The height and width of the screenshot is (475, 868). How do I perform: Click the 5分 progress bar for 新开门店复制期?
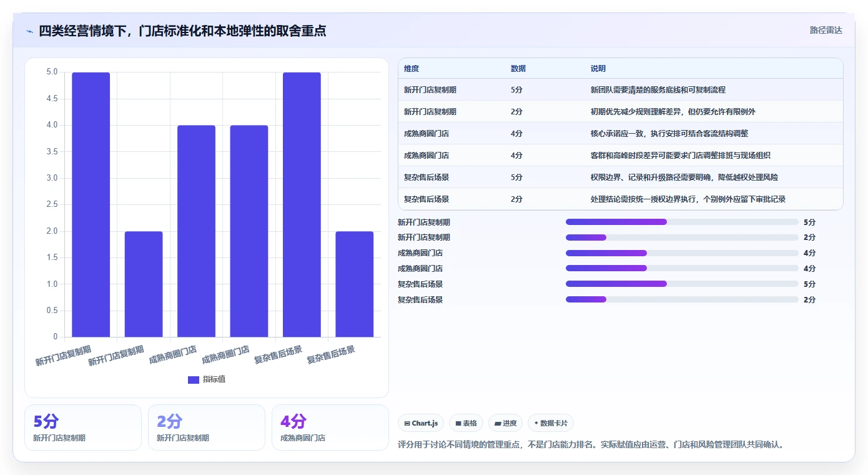pos(682,222)
